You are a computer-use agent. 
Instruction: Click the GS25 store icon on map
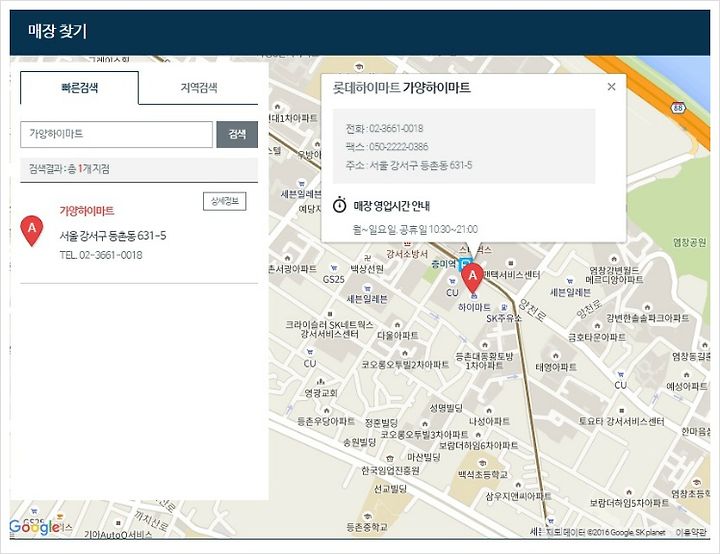click(x=334, y=268)
